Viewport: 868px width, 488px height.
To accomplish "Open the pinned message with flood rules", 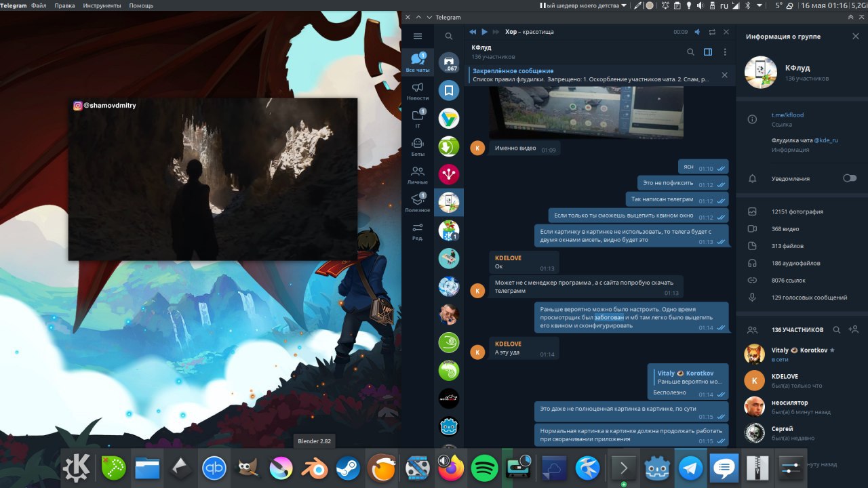I will (590, 75).
